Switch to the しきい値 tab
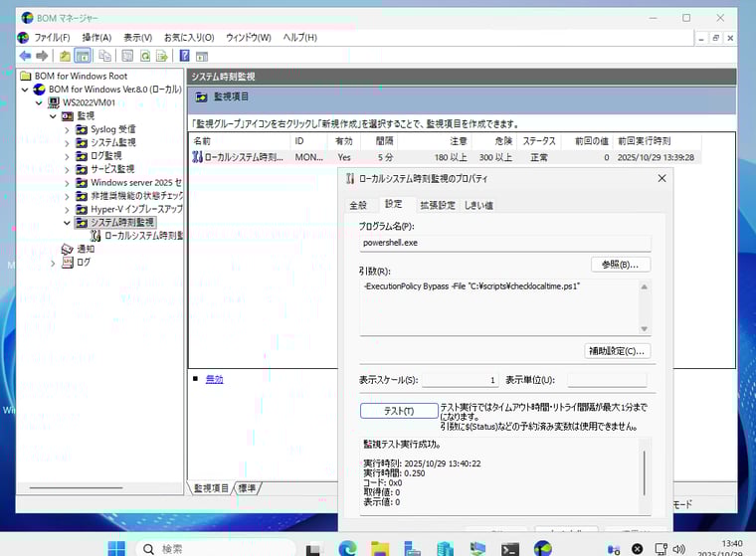 click(x=478, y=205)
